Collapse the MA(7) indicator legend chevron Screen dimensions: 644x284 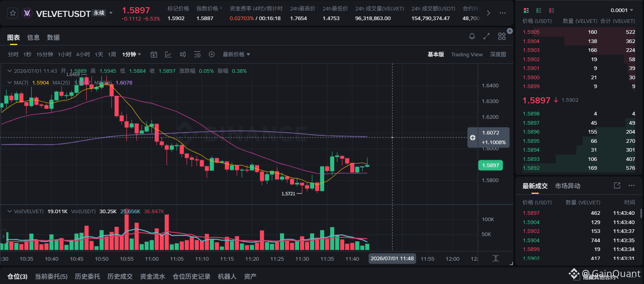tap(10, 82)
